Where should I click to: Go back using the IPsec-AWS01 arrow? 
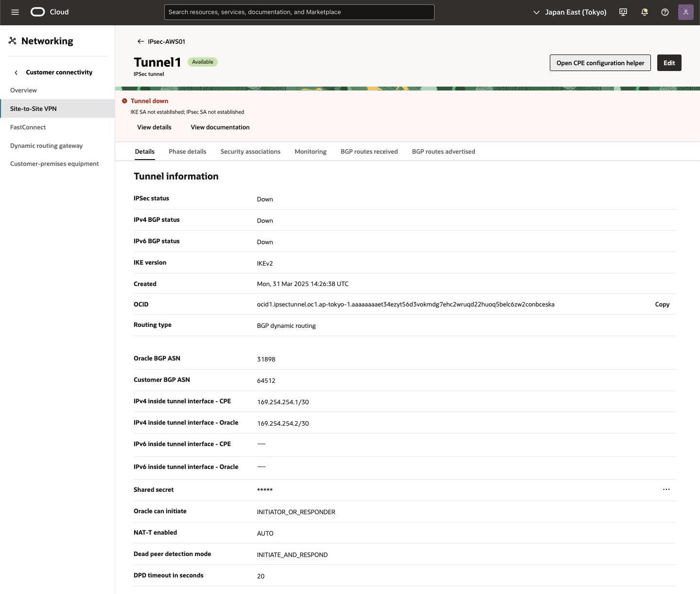click(140, 41)
